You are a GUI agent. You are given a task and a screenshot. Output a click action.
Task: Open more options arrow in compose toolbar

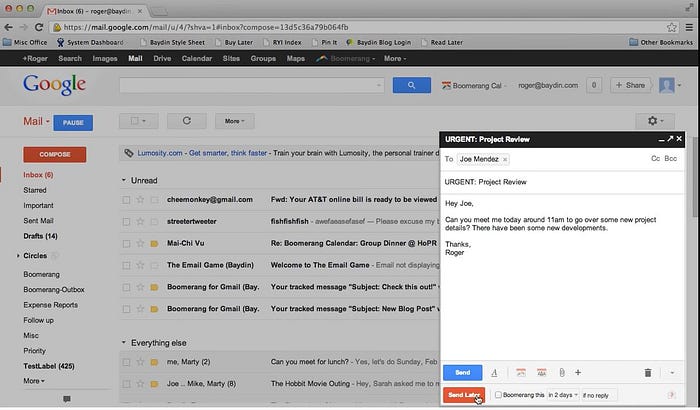click(x=672, y=372)
